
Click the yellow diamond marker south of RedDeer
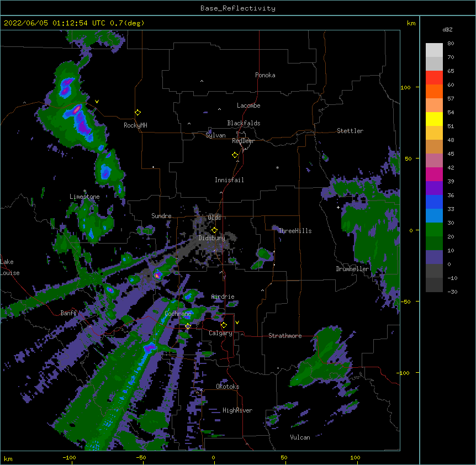tap(235, 155)
